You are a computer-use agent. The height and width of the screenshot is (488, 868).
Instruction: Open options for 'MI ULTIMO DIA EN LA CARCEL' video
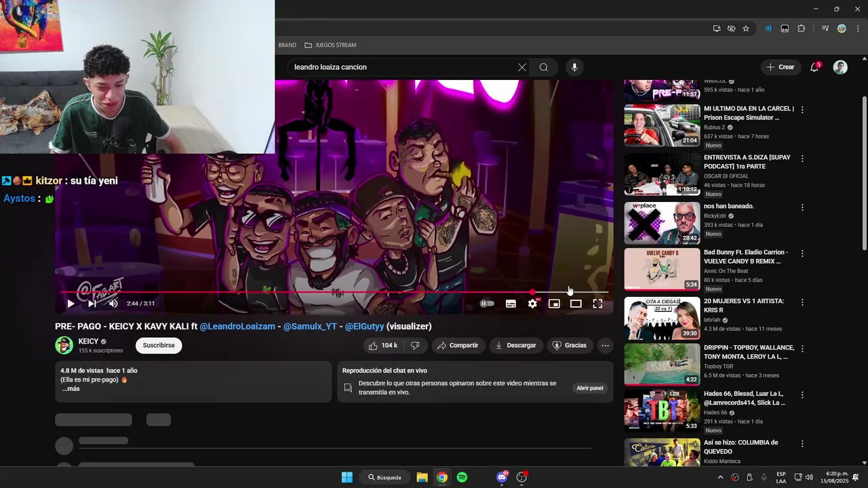point(802,110)
